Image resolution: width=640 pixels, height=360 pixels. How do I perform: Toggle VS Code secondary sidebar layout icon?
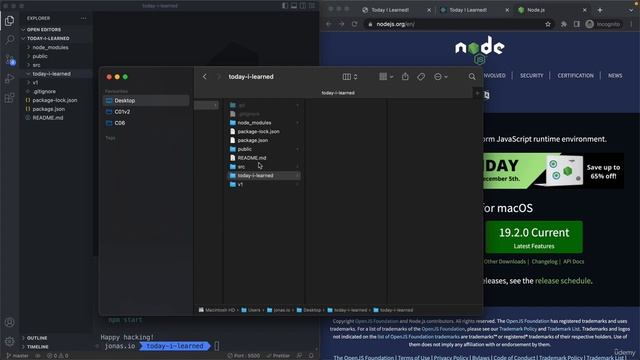click(x=303, y=6)
